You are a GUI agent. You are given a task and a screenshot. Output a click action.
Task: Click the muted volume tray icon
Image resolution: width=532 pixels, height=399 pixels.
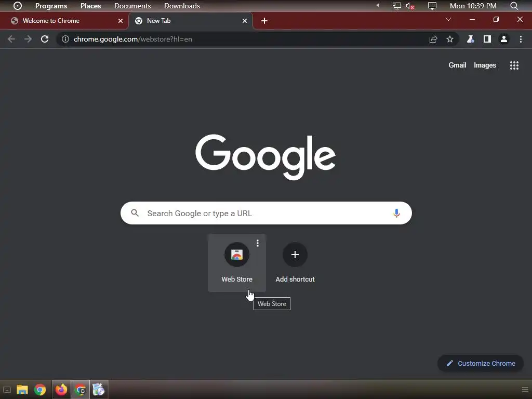pyautogui.click(x=410, y=6)
